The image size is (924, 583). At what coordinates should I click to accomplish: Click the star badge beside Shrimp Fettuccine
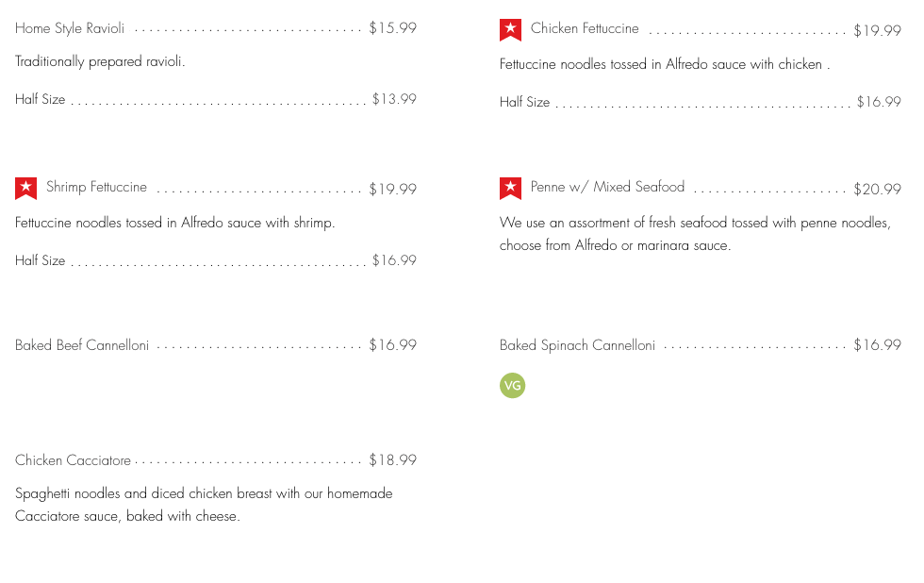[25, 189]
